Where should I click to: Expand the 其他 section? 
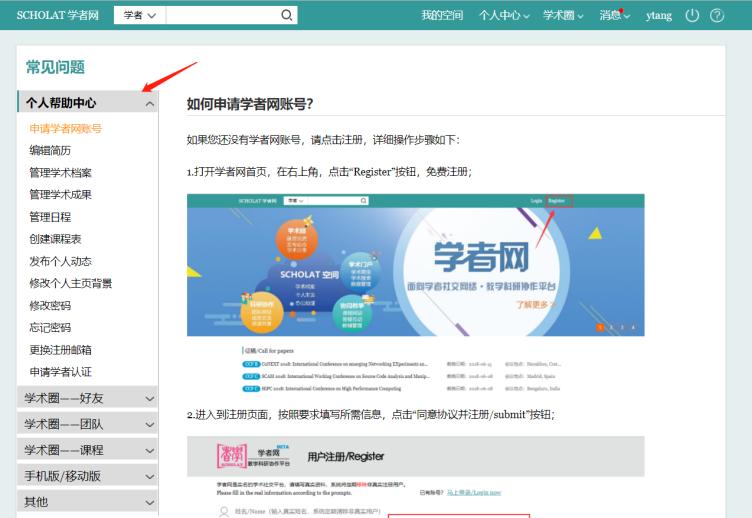coord(88,502)
